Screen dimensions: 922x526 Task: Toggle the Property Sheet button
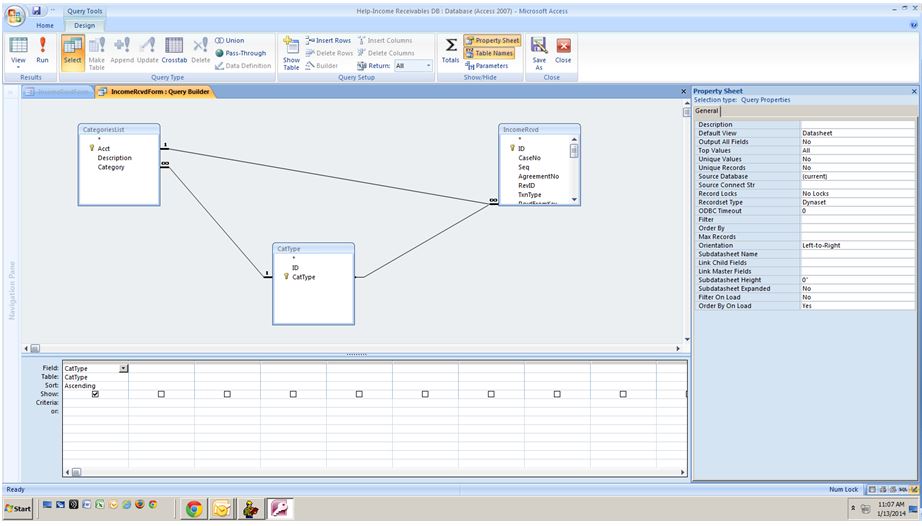click(x=491, y=41)
